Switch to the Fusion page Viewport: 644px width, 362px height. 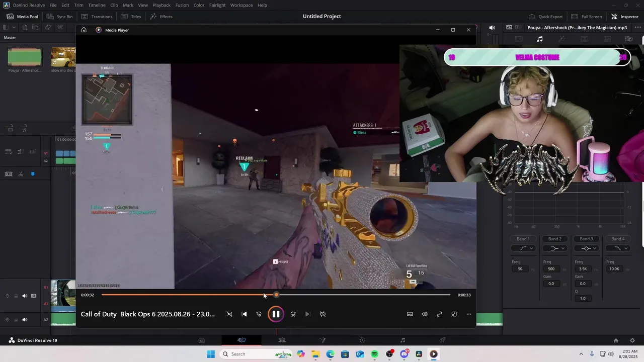[322, 340]
